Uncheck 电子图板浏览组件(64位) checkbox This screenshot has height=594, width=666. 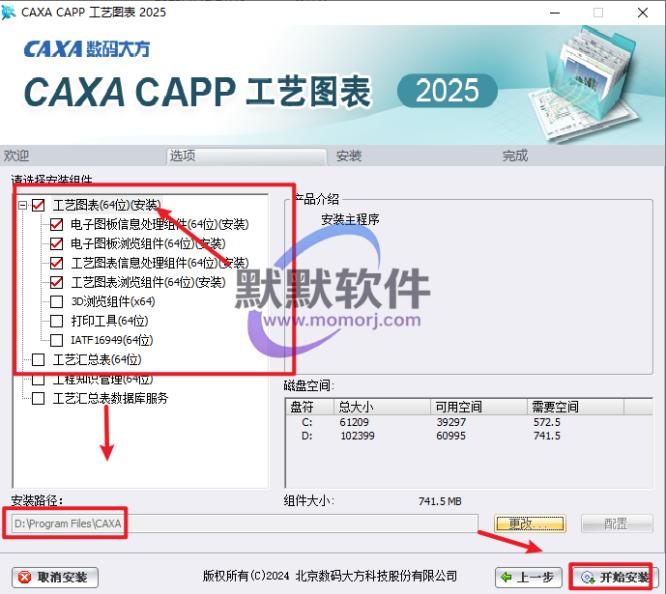pyautogui.click(x=57, y=243)
